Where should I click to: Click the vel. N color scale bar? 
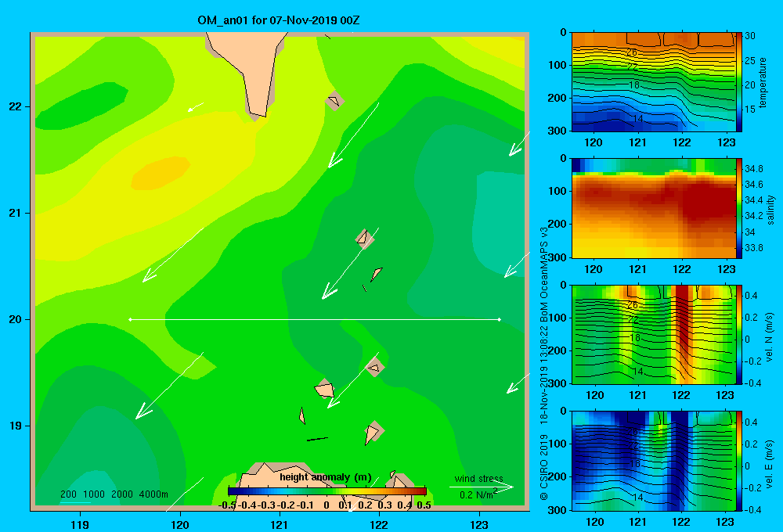click(739, 334)
